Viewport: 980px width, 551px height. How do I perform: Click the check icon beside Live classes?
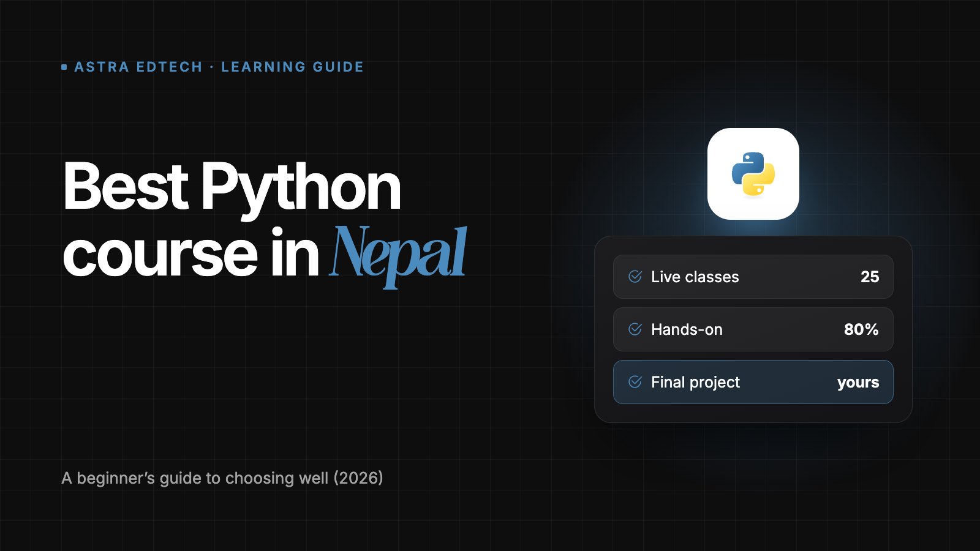[635, 277]
